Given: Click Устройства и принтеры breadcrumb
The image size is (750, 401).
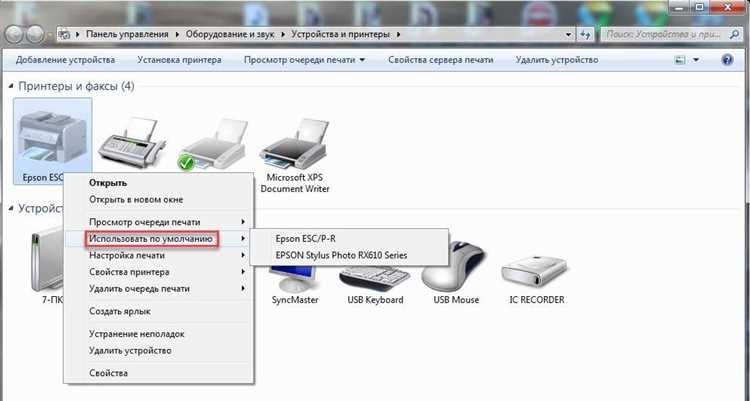Looking at the screenshot, I should coord(341,34).
